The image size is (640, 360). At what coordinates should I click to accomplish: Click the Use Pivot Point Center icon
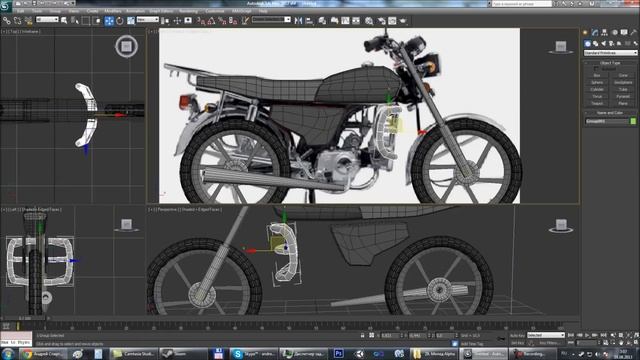(x=165, y=20)
